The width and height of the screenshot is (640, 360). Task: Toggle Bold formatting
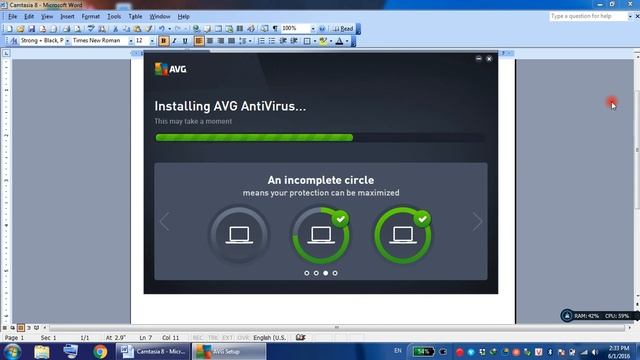pos(163,41)
